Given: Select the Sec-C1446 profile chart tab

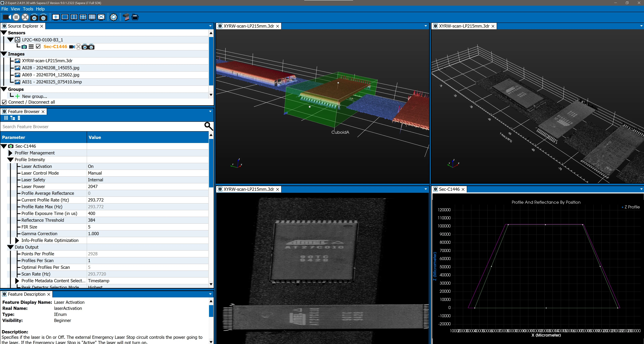Looking at the screenshot, I should point(449,189).
